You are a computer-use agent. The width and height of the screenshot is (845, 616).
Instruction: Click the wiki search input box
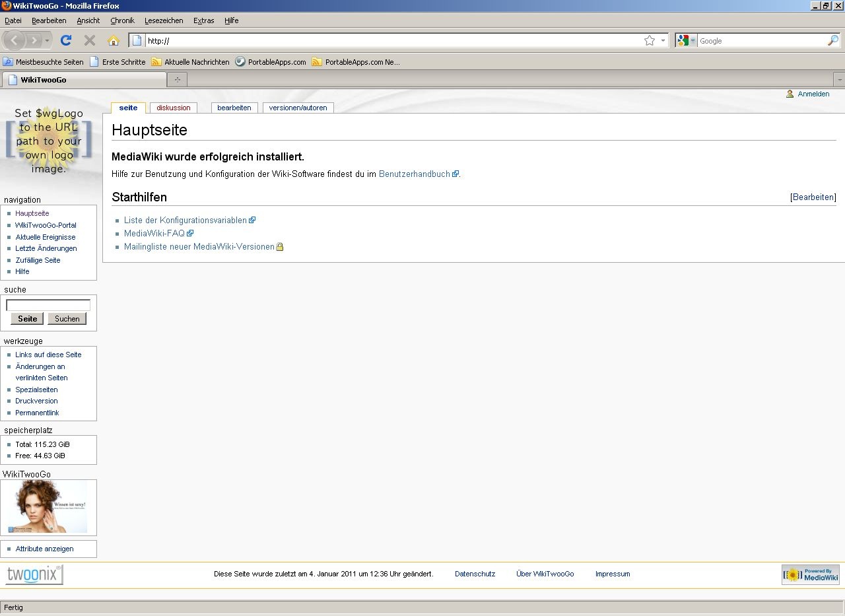point(48,305)
